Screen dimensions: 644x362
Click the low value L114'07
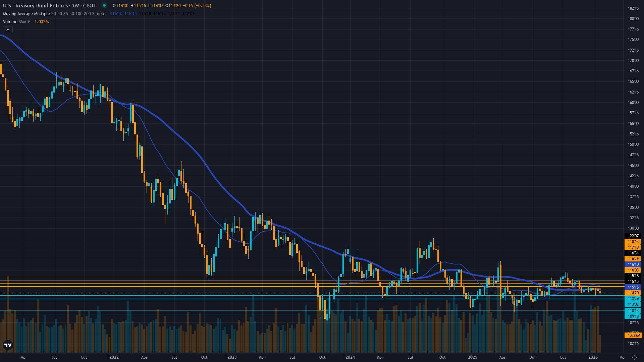click(x=156, y=6)
